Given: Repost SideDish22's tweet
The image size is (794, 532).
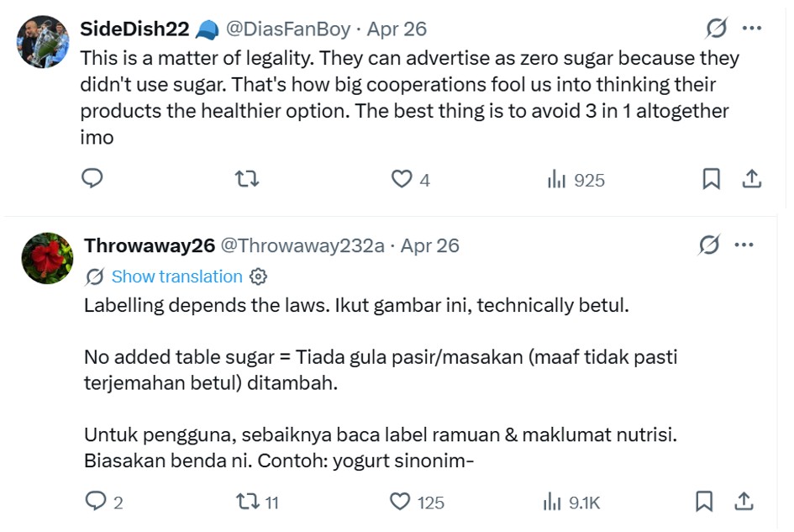Looking at the screenshot, I should tap(245, 179).
